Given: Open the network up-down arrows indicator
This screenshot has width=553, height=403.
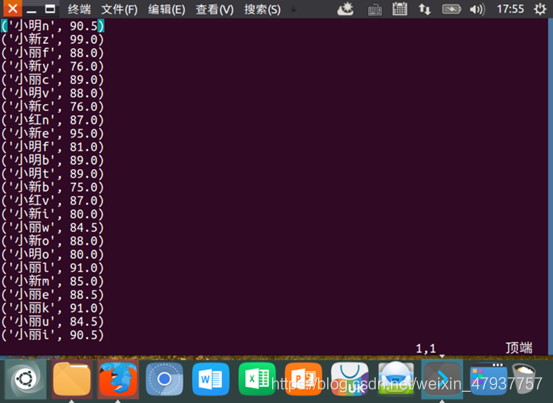Looking at the screenshot, I should [425, 9].
